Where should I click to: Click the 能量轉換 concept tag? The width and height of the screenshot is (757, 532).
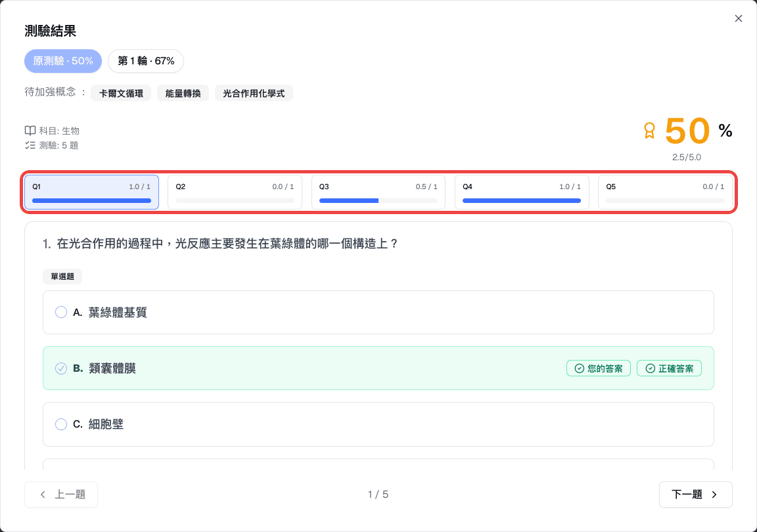tap(183, 93)
